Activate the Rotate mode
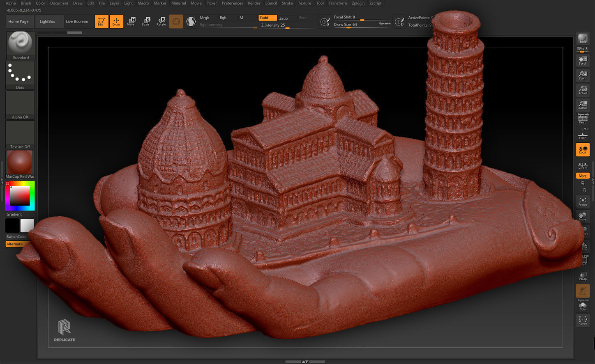The height and width of the screenshot is (364, 595). coord(161,21)
